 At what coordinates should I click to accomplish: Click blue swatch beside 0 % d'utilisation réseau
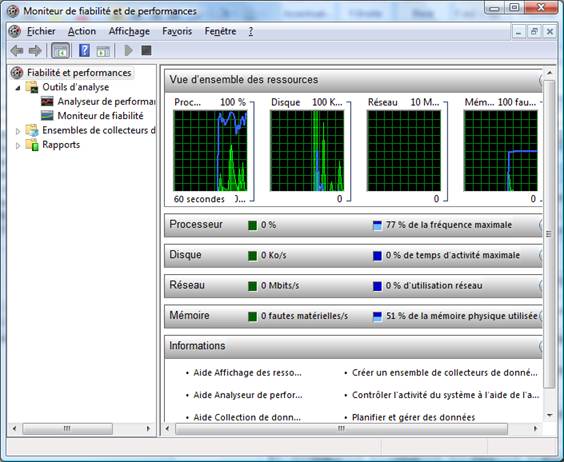pyautogui.click(x=377, y=286)
